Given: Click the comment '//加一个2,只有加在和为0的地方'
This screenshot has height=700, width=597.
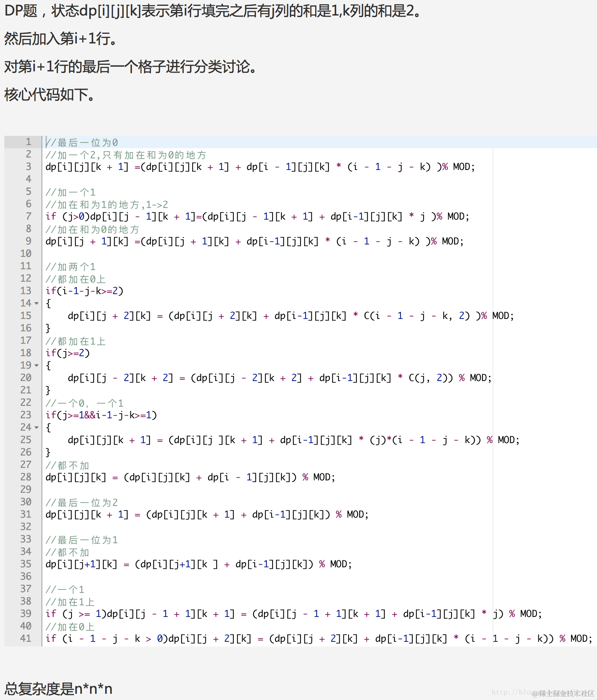Looking at the screenshot, I should pyautogui.click(x=126, y=155).
